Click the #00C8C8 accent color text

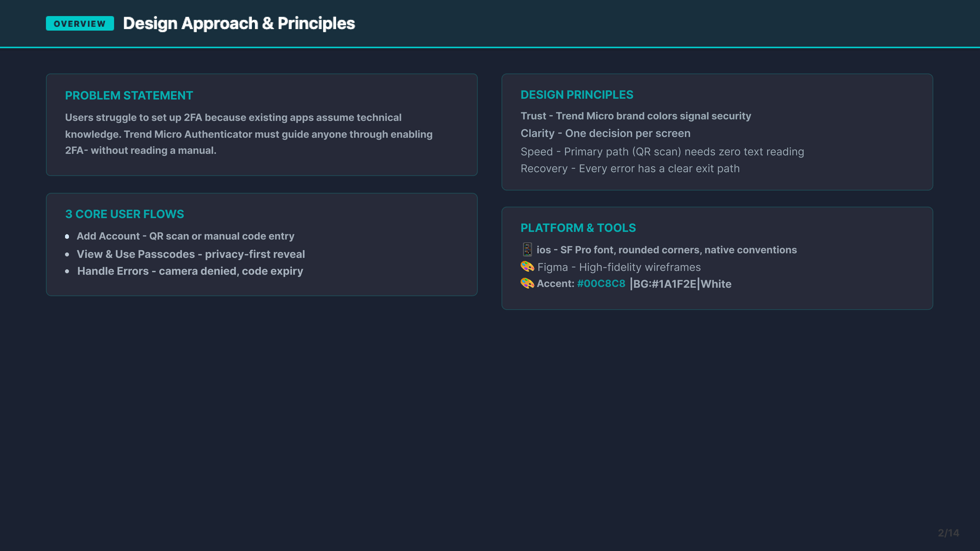click(x=601, y=284)
